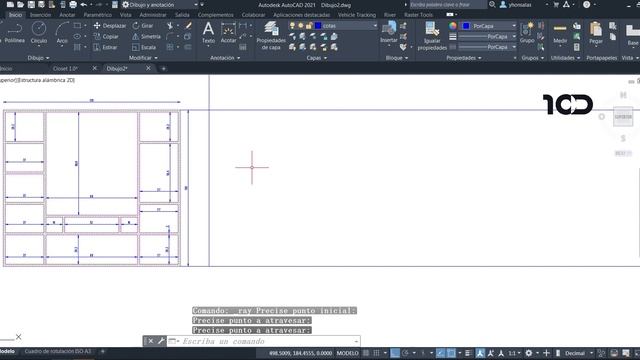Screen dimensions: 640x360
Task: Select the Arco tool
Action: (62, 33)
